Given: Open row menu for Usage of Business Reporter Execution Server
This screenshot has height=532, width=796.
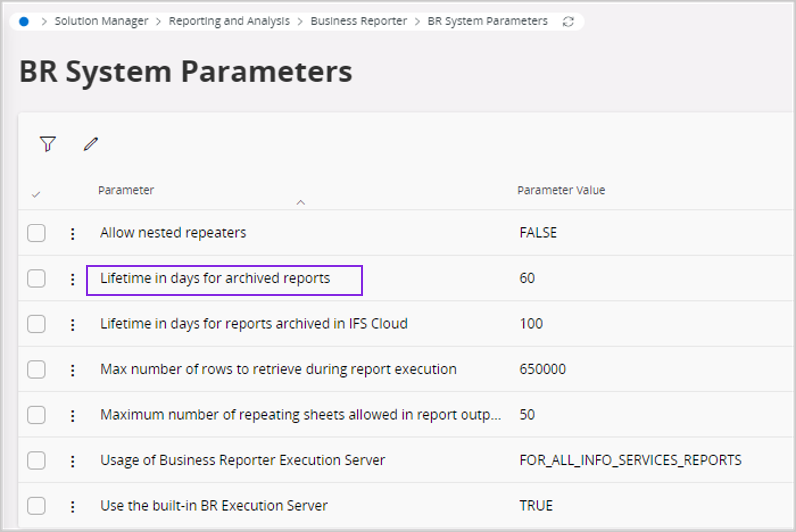Looking at the screenshot, I should click(72, 461).
